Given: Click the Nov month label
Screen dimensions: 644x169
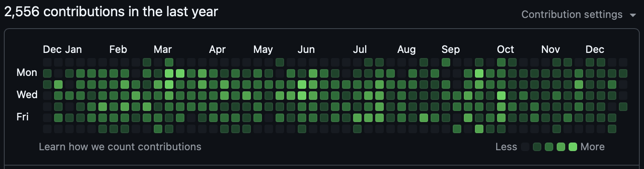Looking at the screenshot, I should tap(550, 50).
